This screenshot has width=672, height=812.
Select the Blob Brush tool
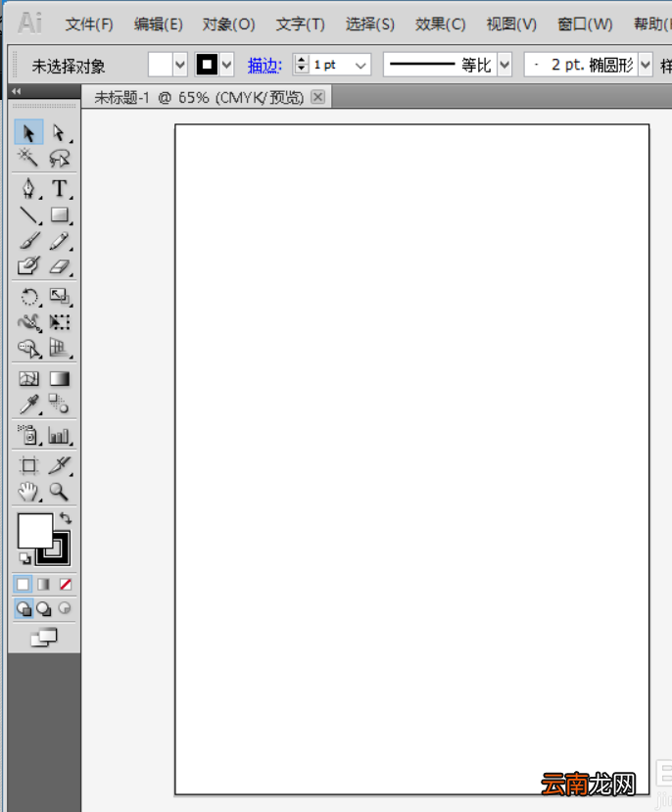pyautogui.click(x=28, y=265)
